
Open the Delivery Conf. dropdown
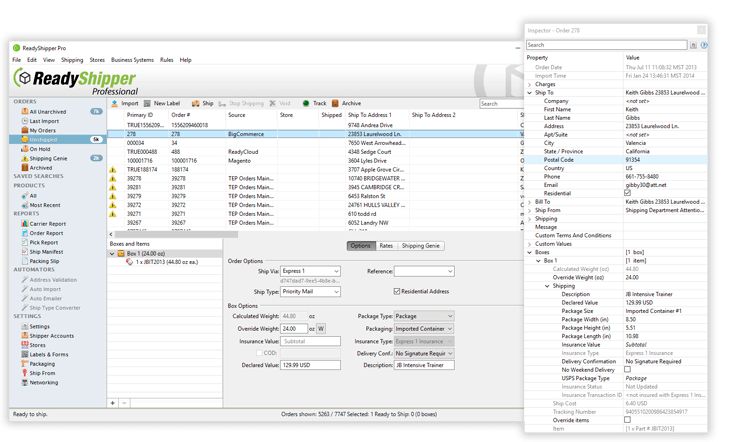424,354
